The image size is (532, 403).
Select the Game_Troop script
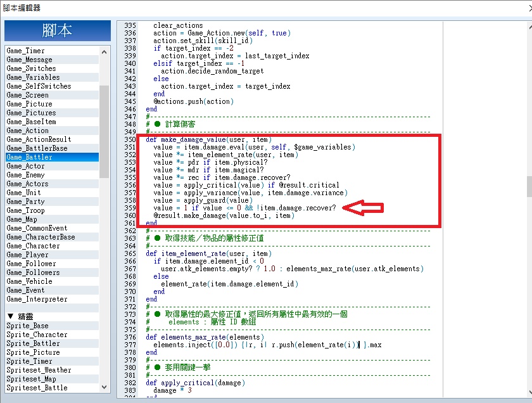tap(52, 210)
